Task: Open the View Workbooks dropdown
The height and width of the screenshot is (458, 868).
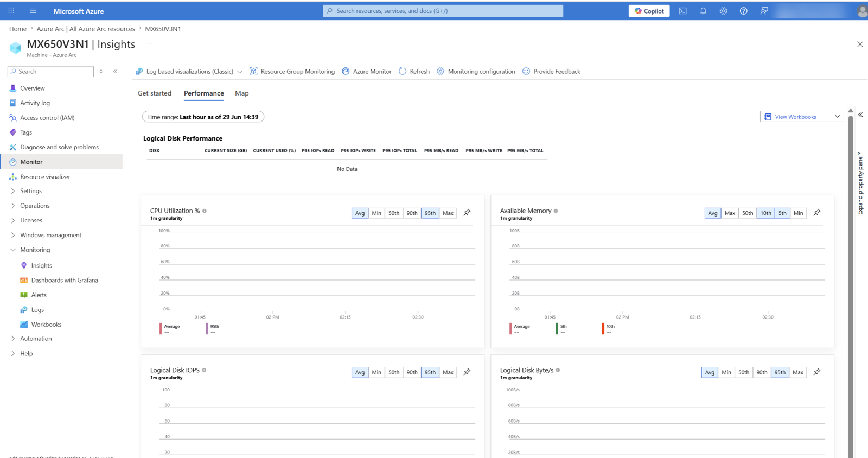Action: point(802,117)
